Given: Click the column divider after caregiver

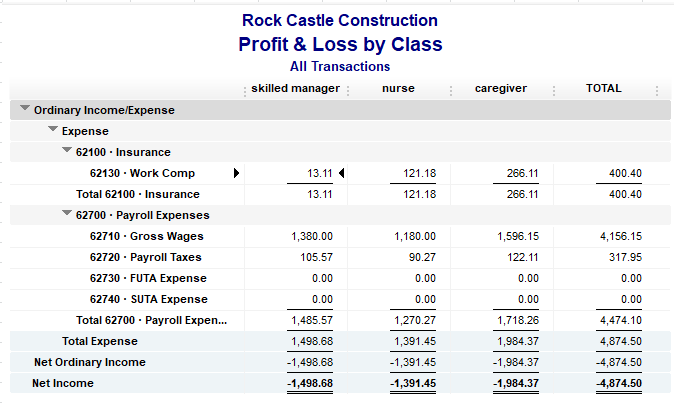Looking at the screenshot, I should pyautogui.click(x=554, y=90).
